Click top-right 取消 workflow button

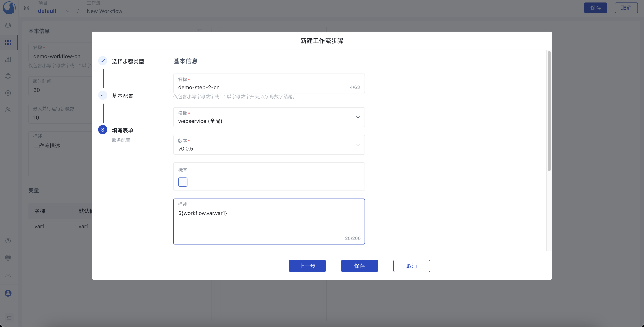(626, 8)
